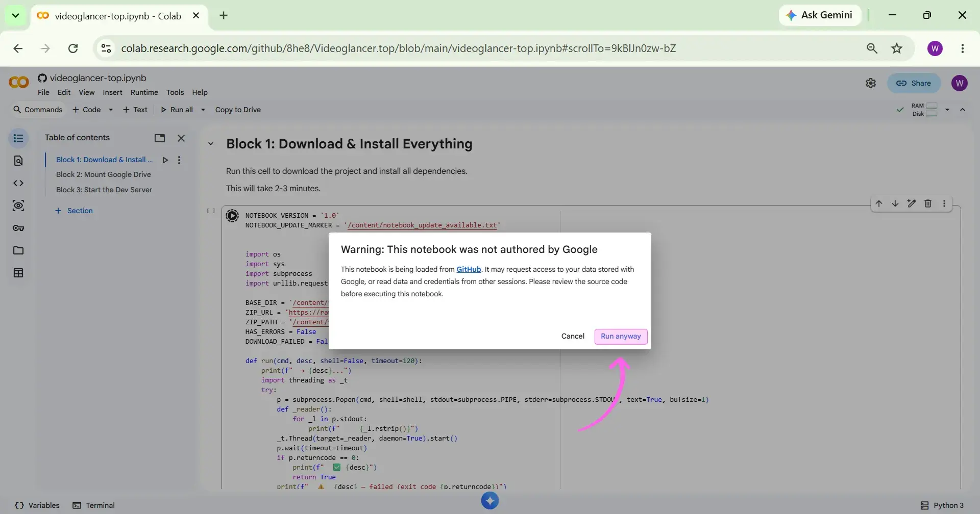Screen dimensions: 980x514
Task: Open table of contents in new tab
Action: [160, 138]
